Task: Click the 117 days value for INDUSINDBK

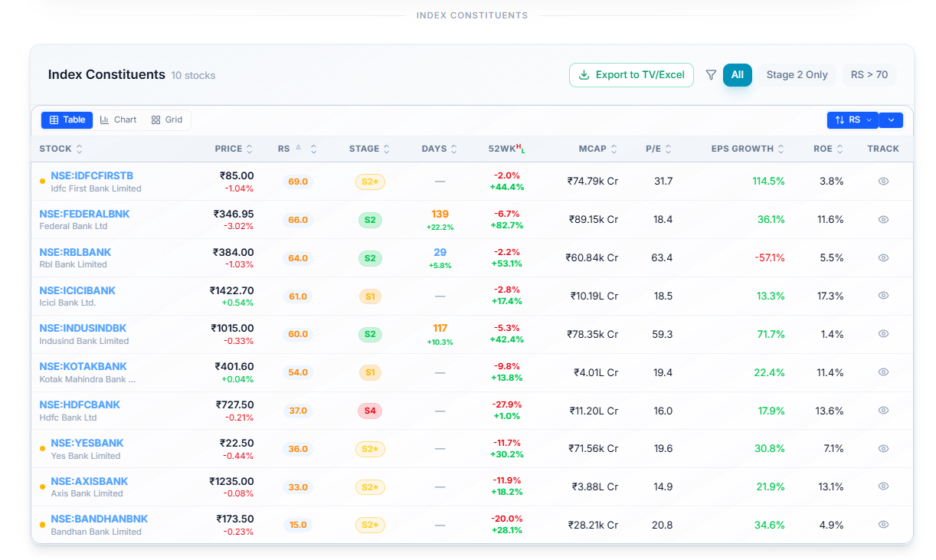Action: coord(440,329)
